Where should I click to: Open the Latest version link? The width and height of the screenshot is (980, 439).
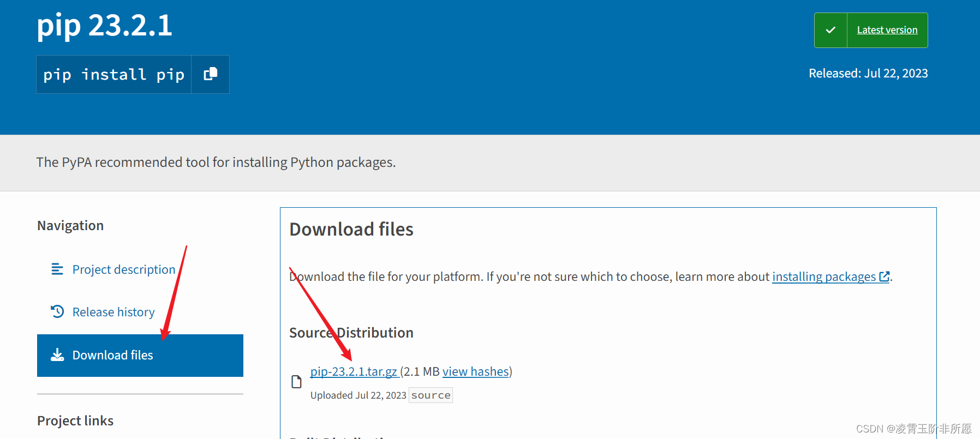pos(887,30)
